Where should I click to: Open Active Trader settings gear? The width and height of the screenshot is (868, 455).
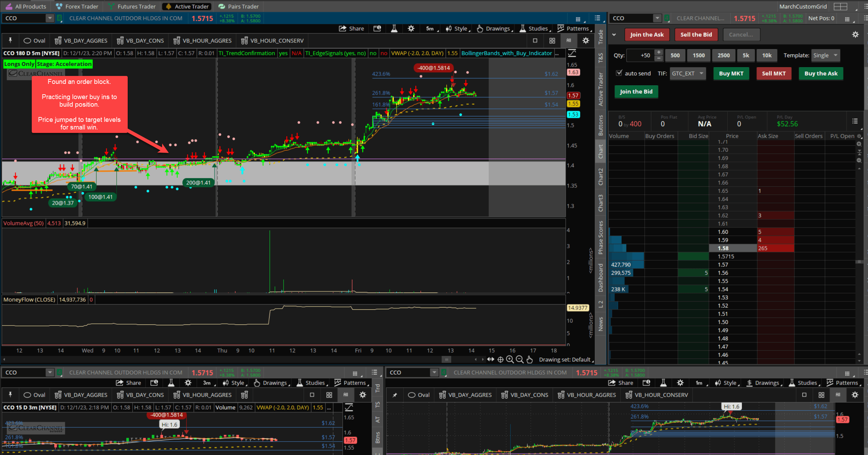pyautogui.click(x=855, y=35)
